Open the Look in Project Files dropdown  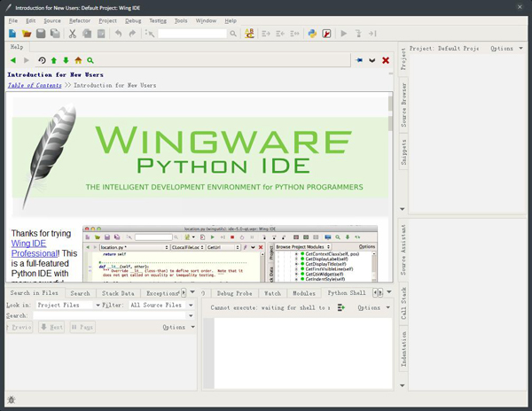coord(68,305)
